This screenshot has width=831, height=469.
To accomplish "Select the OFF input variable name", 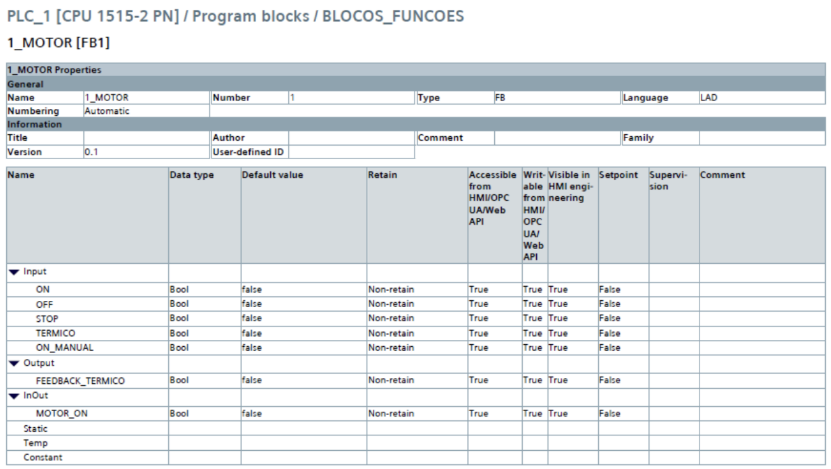I will (45, 303).
